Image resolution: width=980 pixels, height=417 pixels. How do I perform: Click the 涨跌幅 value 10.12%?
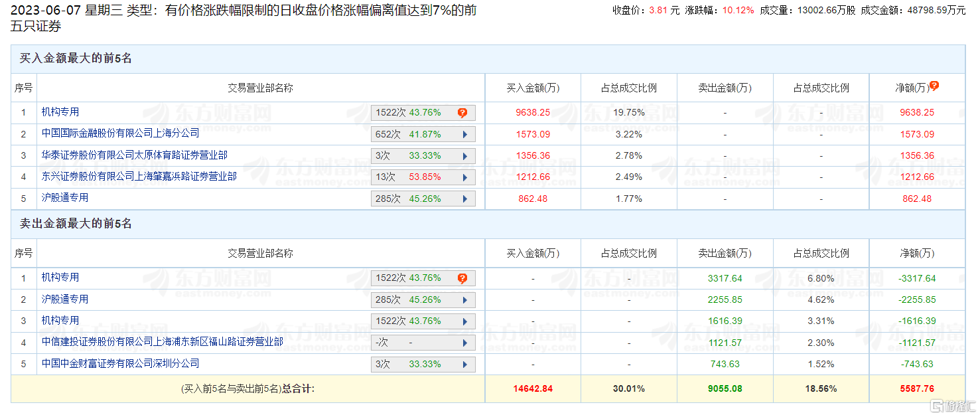[739, 11]
